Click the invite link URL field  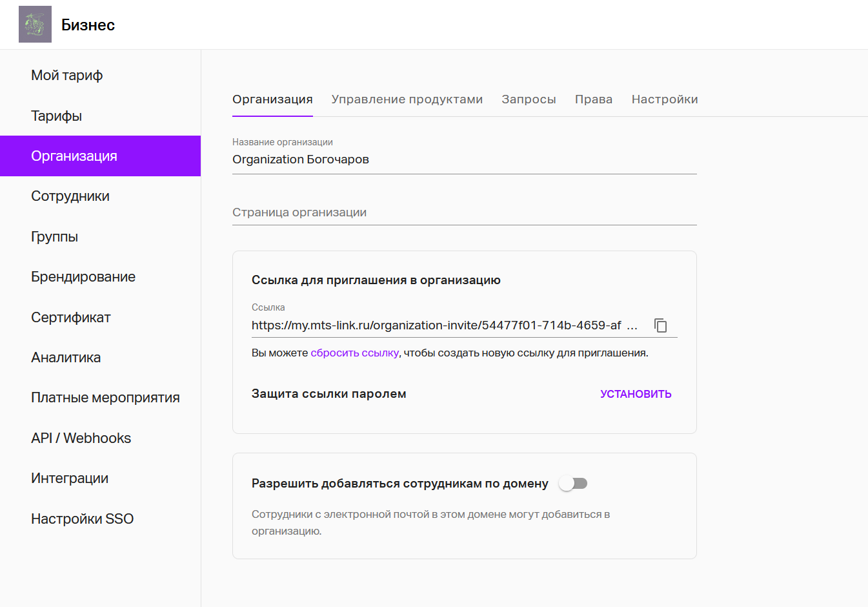coord(445,325)
